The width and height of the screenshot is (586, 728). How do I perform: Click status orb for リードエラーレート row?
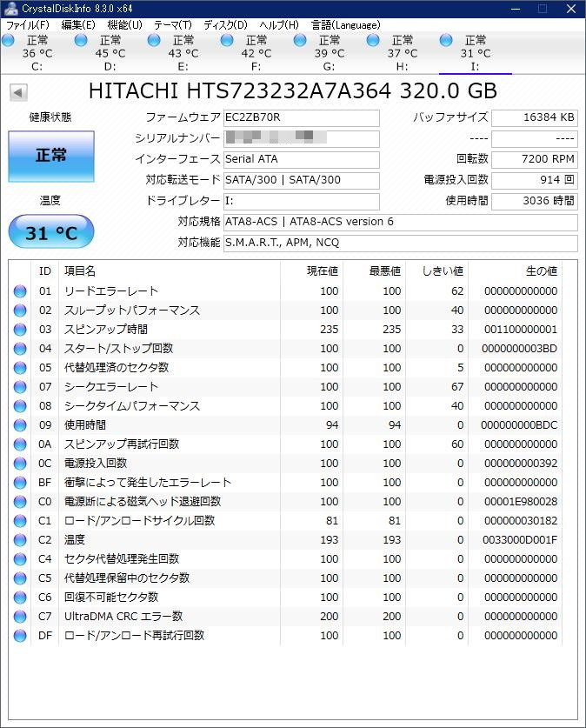click(20, 291)
